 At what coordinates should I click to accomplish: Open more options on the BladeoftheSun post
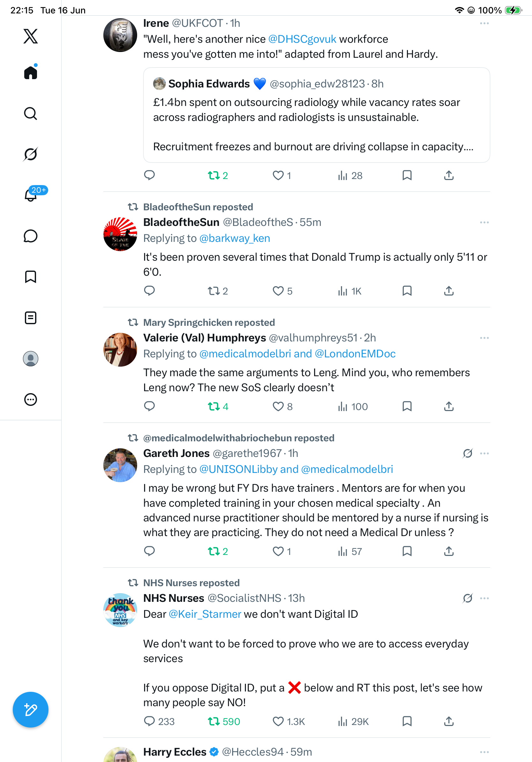484,222
